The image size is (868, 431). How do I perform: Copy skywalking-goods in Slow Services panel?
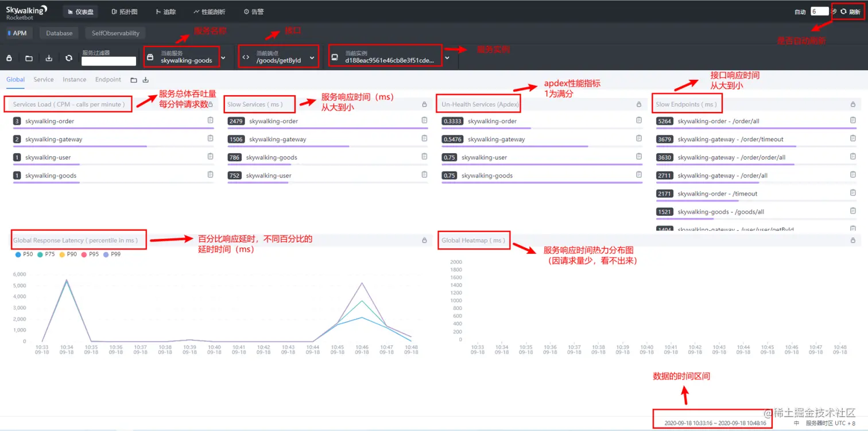coord(424,157)
